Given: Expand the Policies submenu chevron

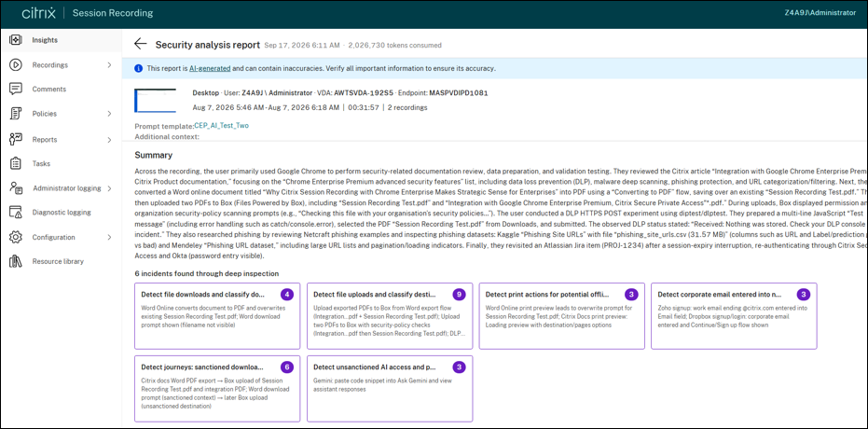Looking at the screenshot, I should pos(110,114).
